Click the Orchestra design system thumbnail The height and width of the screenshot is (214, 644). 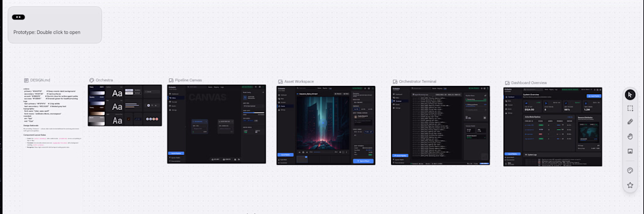coord(125,105)
